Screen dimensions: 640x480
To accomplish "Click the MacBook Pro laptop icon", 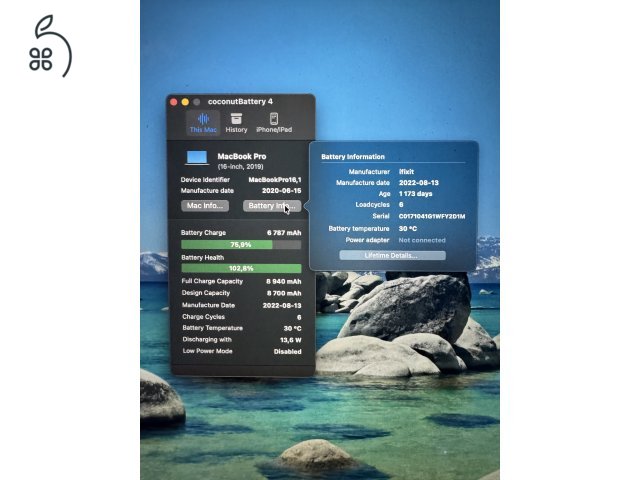I will (197, 158).
